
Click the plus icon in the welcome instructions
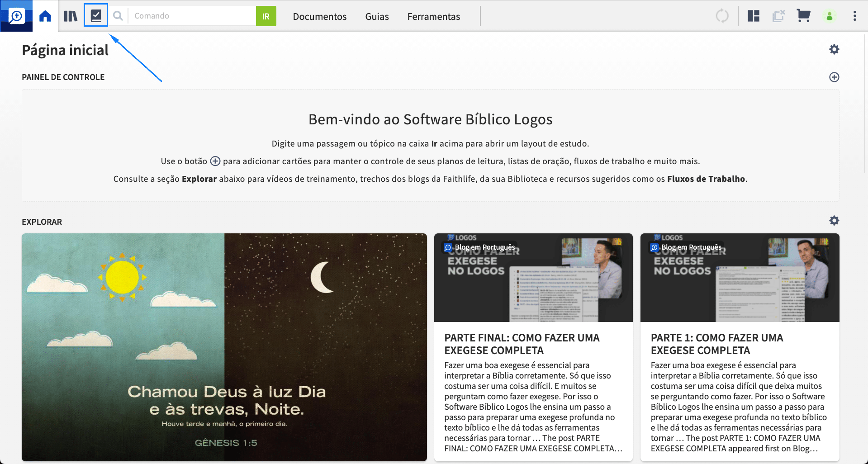[215, 161]
